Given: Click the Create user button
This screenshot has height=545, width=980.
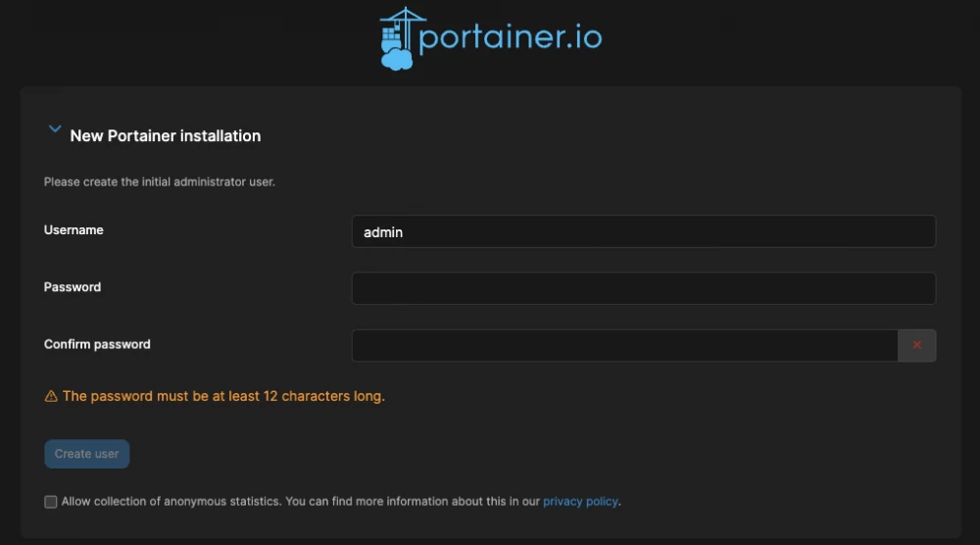Looking at the screenshot, I should (87, 454).
